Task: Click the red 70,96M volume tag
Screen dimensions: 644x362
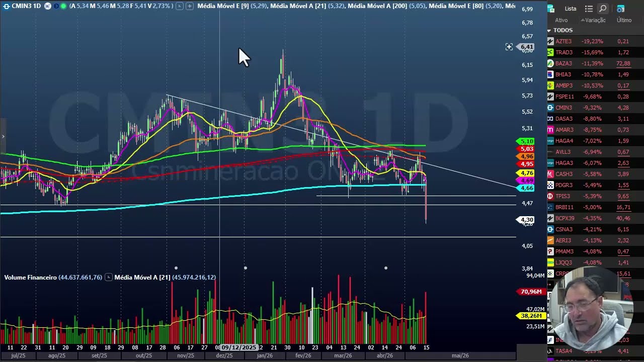Action: (530, 292)
